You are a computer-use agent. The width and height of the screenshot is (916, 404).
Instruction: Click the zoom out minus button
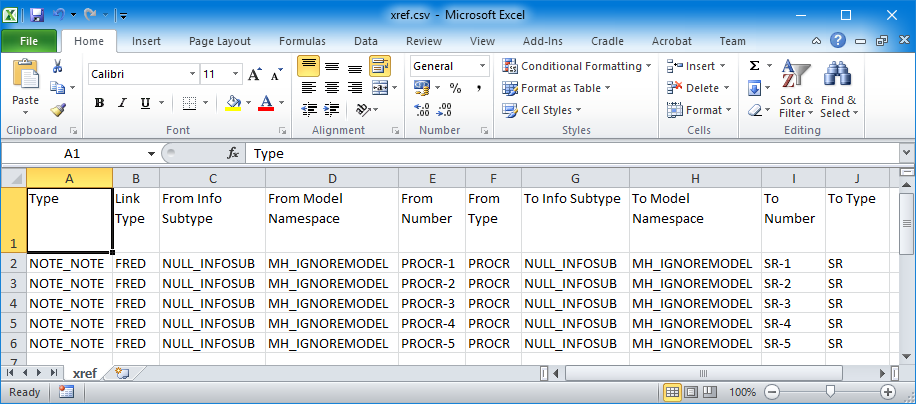click(x=772, y=392)
